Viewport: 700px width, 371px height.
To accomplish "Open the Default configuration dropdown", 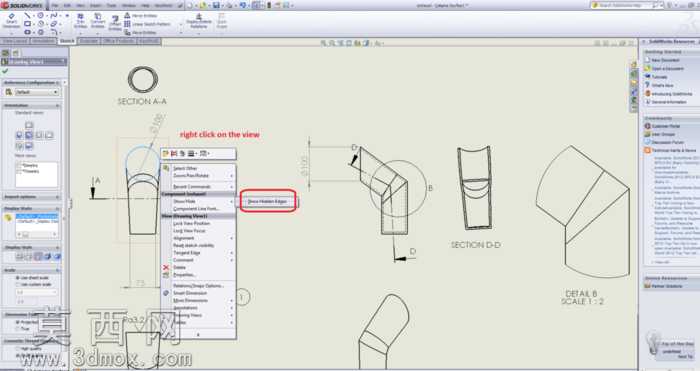I will point(37,92).
